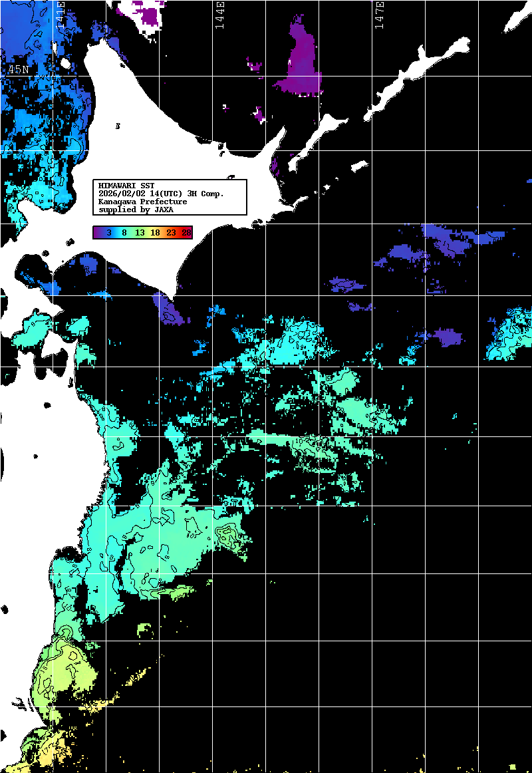Click the 13 value on color legend
Screen dimensions: 532x773
tap(140, 233)
